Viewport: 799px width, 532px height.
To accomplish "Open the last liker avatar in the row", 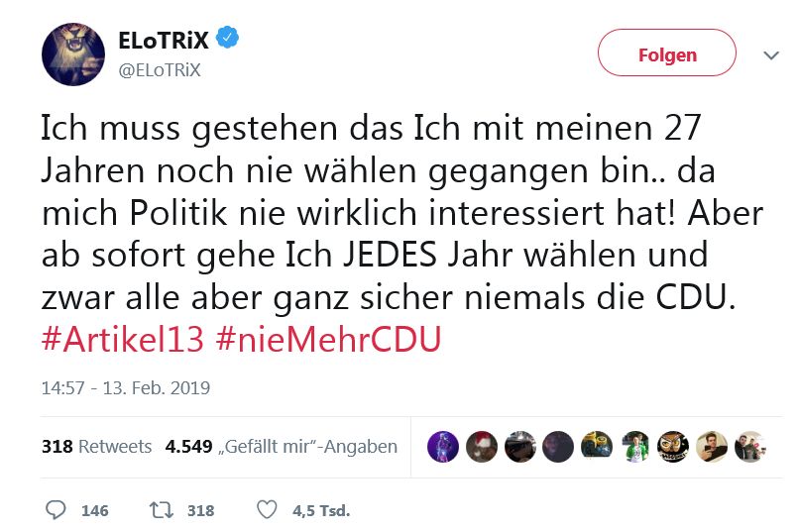I will coord(749,447).
